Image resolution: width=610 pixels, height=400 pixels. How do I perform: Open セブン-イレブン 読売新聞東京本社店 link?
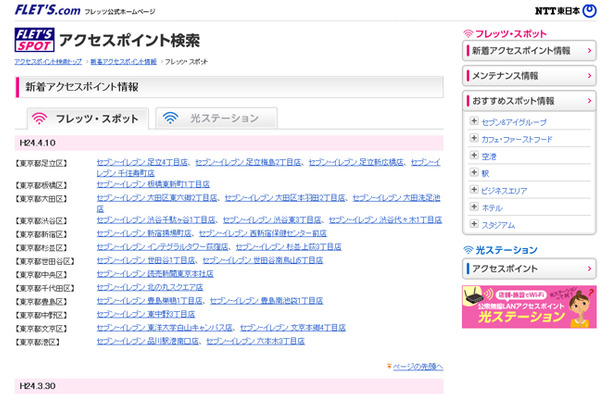point(155,274)
